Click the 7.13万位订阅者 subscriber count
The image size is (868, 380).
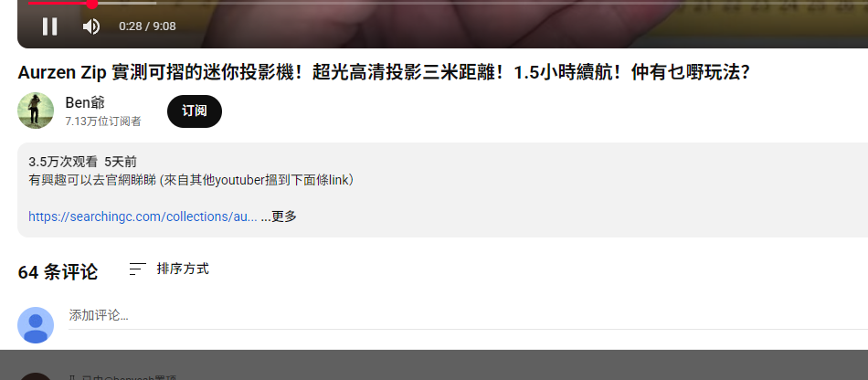point(103,121)
